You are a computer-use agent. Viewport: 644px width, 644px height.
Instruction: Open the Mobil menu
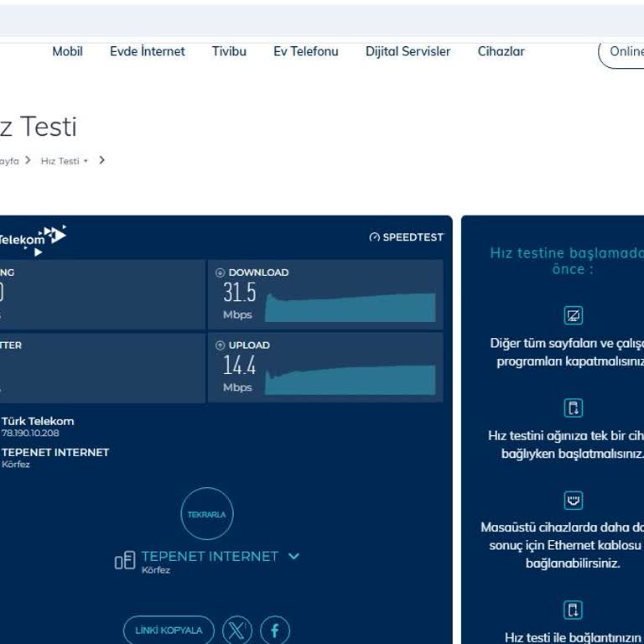click(x=67, y=51)
